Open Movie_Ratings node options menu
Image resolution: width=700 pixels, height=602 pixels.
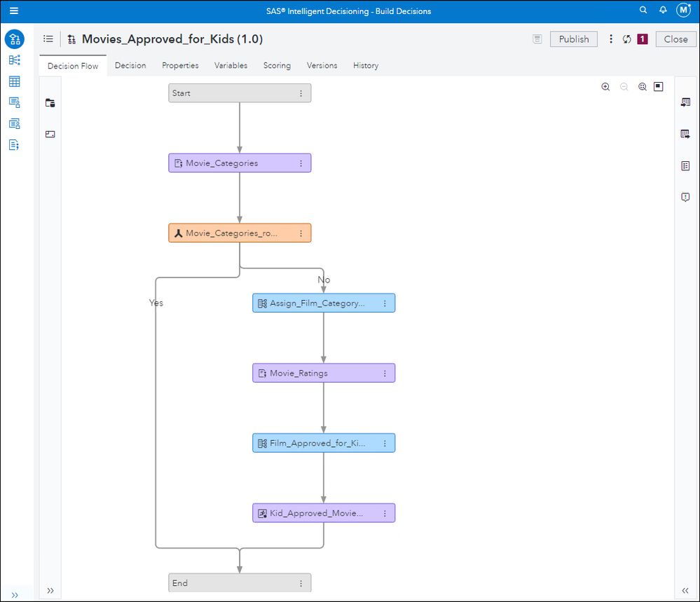click(385, 374)
